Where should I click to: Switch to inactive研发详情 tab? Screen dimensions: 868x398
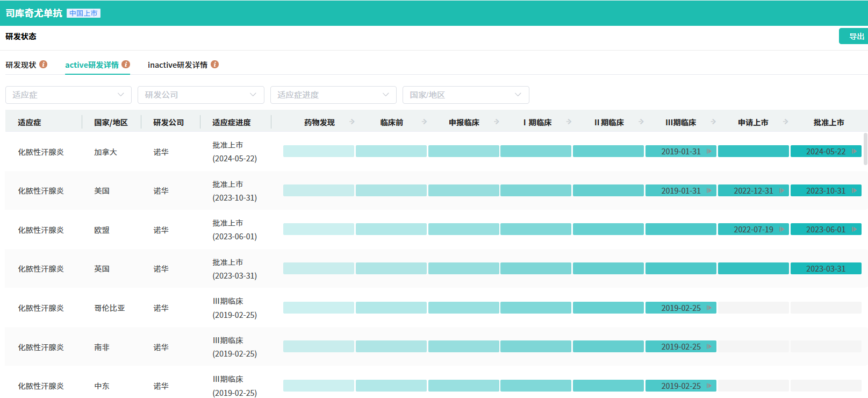click(177, 65)
